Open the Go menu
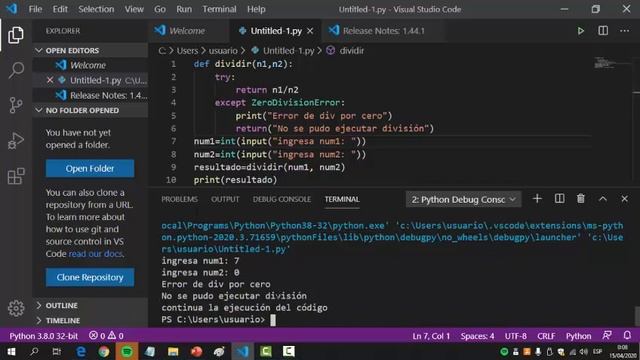Viewport: 640px width, 360px height. [160, 9]
